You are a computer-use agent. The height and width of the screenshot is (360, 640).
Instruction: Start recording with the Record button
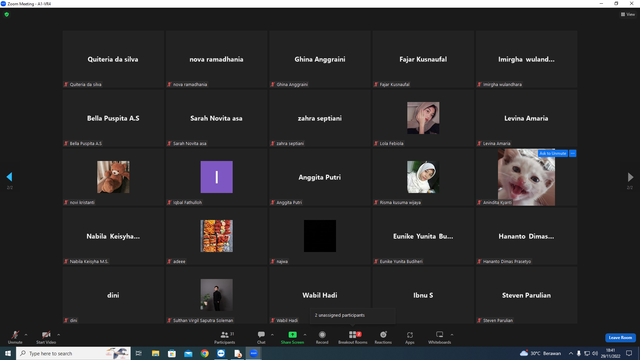point(322,337)
